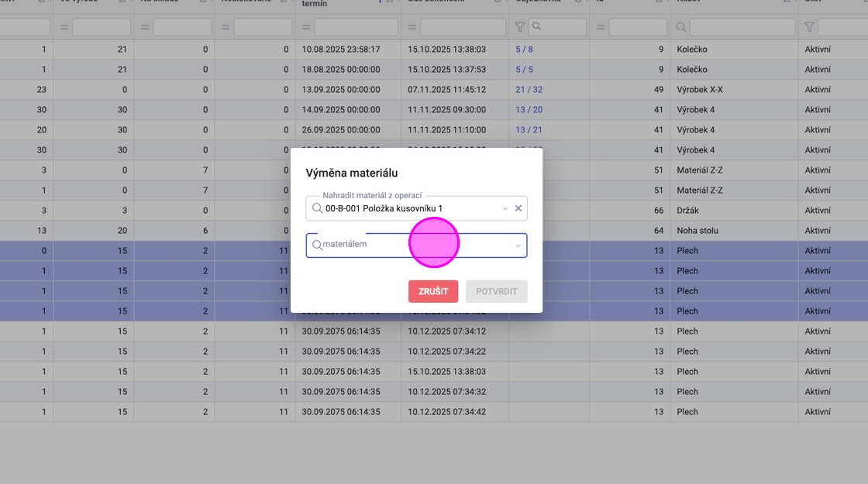Click completion time '11.11.2025 11:10:00'
Screen dimensions: 868x484
coord(446,130)
